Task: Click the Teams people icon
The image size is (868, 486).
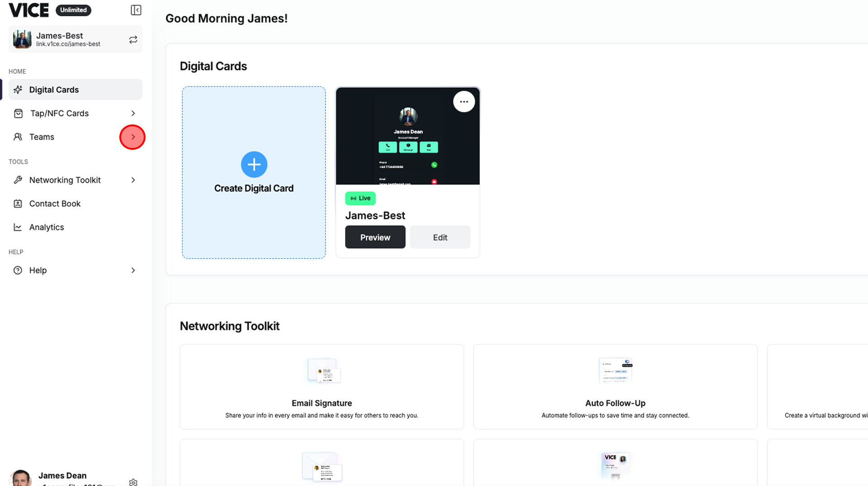Action: [18, 137]
